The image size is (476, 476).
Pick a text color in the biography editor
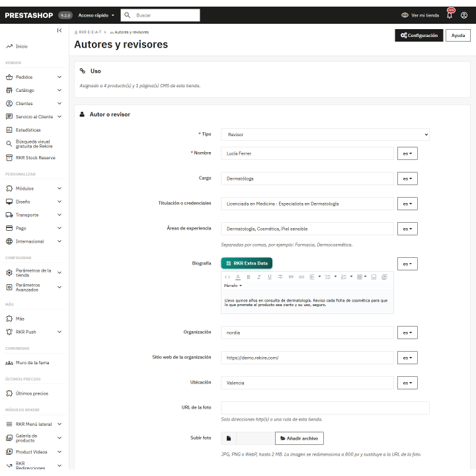[x=238, y=277]
